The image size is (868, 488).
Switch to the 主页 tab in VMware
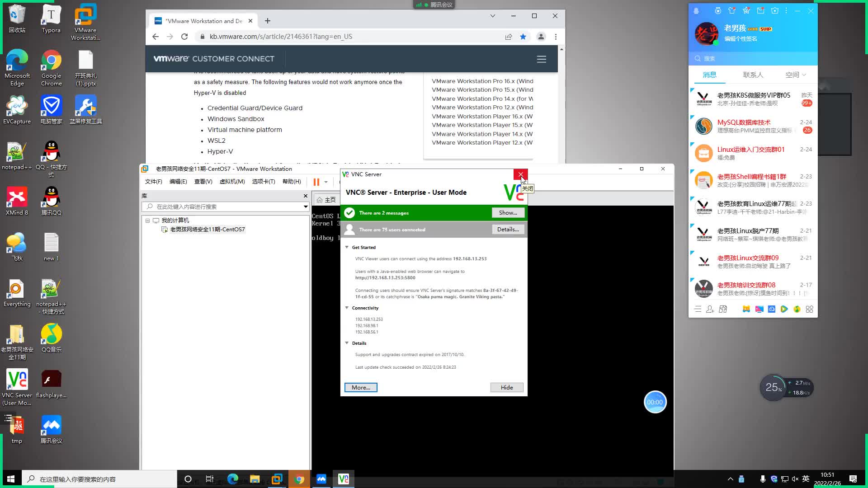326,200
